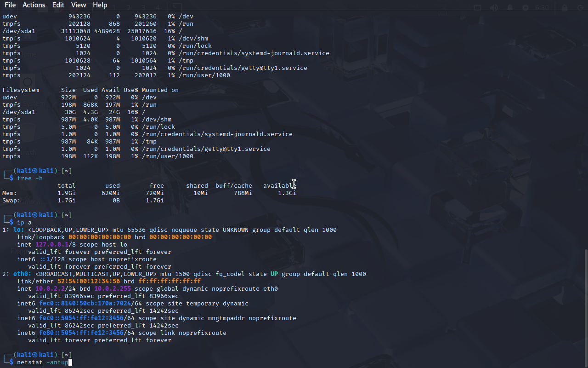Click the 'link/loopback' label
Screen dimensions: 588x368
[41, 237]
